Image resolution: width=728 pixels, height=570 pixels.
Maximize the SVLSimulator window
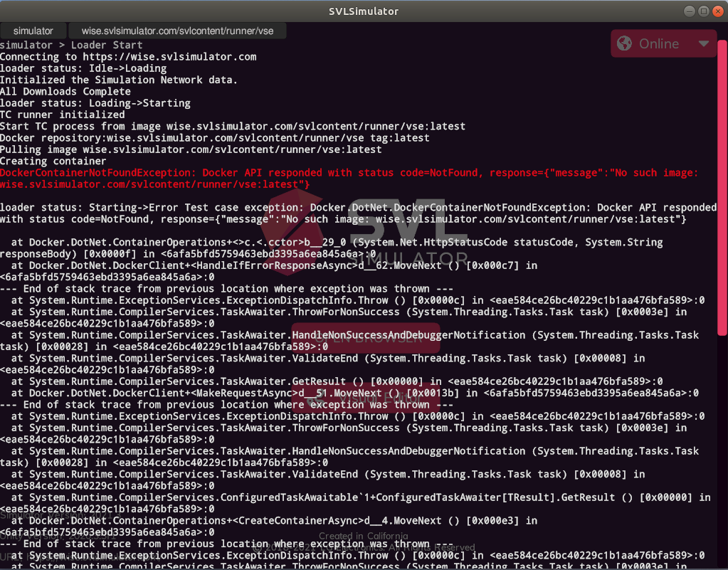click(x=704, y=11)
